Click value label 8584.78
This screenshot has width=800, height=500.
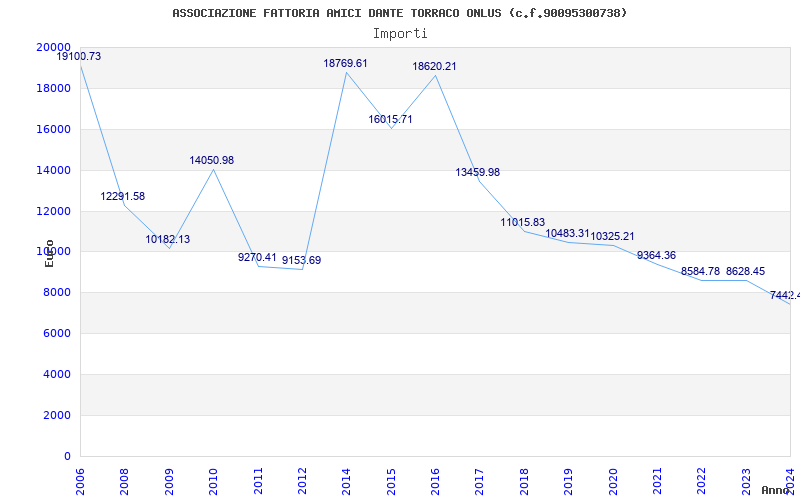click(x=700, y=271)
